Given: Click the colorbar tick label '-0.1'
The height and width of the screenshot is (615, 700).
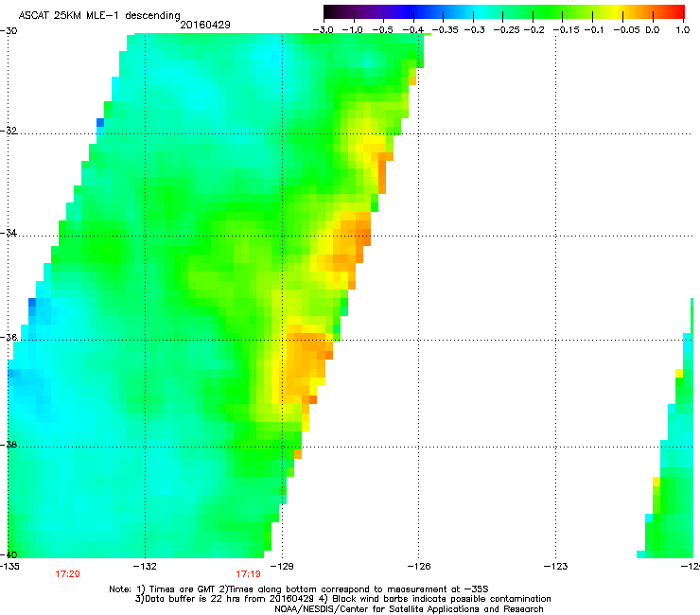Looking at the screenshot, I should [594, 30].
